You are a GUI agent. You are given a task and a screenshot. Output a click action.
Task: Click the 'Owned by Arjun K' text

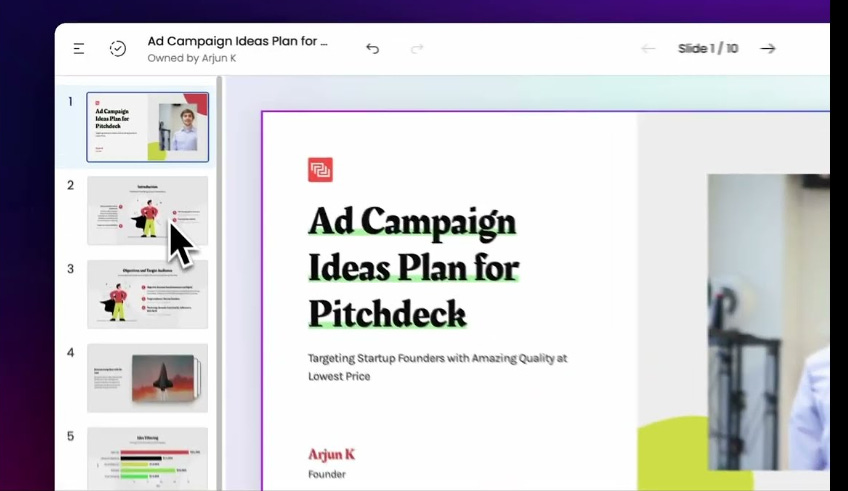point(191,58)
